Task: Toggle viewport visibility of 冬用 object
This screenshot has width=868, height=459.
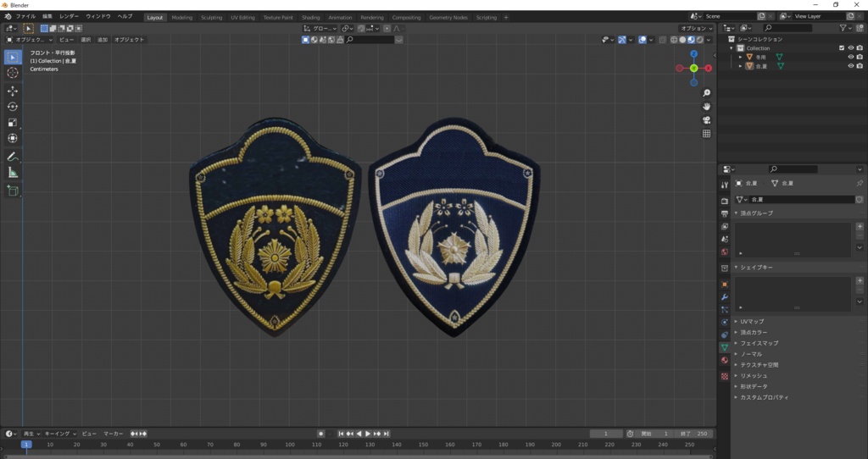Action: [851, 57]
